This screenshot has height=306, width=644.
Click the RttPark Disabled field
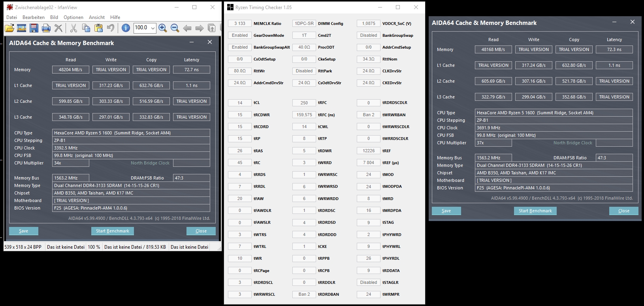tap(304, 71)
